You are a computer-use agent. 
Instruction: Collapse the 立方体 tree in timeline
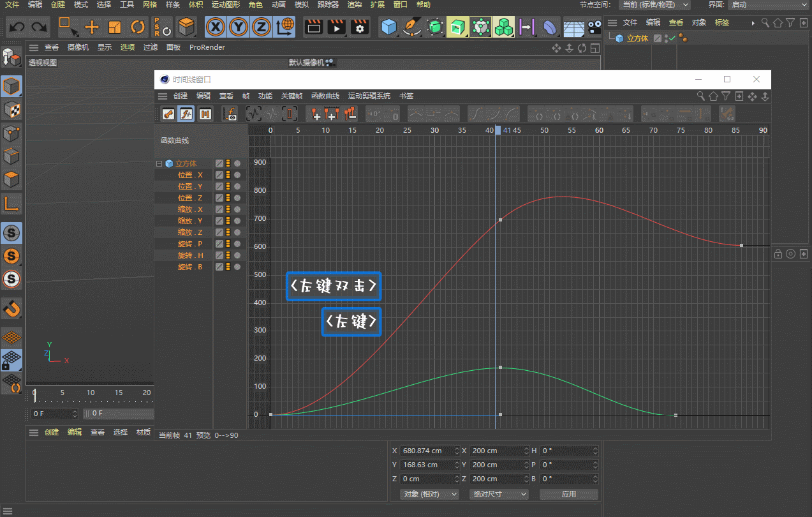coord(159,163)
